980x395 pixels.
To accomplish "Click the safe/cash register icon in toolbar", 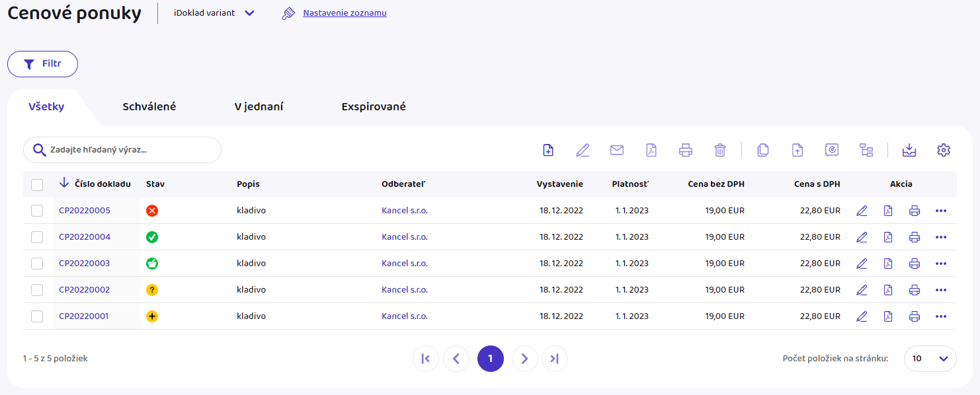I will [x=832, y=150].
